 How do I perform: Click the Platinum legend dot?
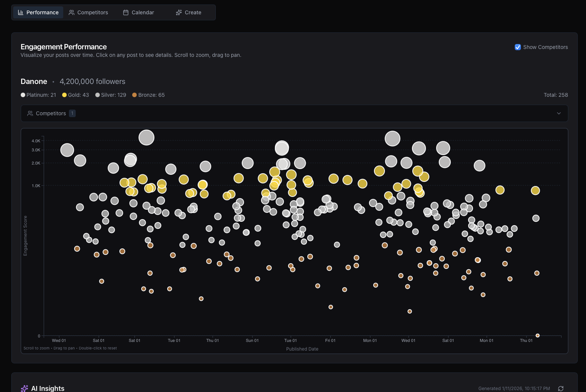tap(23, 95)
